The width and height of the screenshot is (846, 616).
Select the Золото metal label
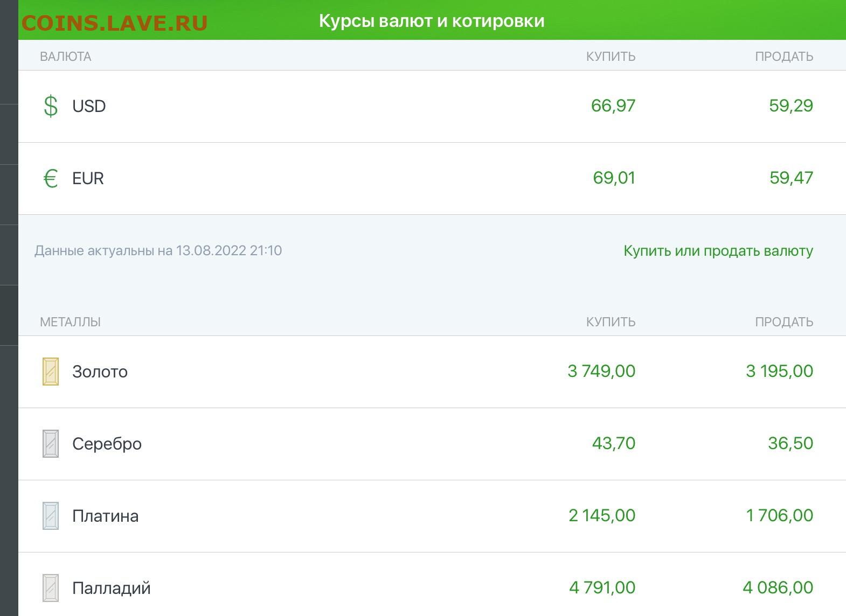pyautogui.click(x=100, y=372)
